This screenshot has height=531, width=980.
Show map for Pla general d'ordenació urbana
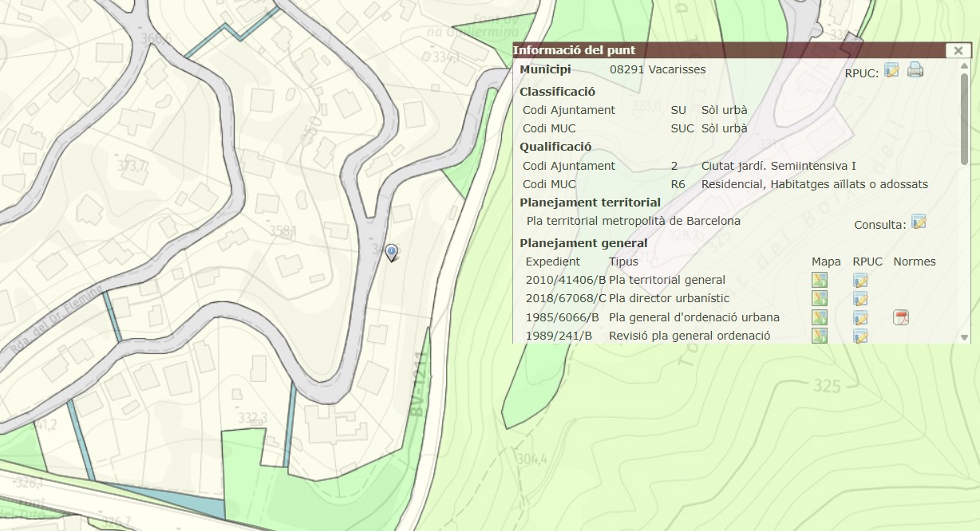(x=820, y=317)
